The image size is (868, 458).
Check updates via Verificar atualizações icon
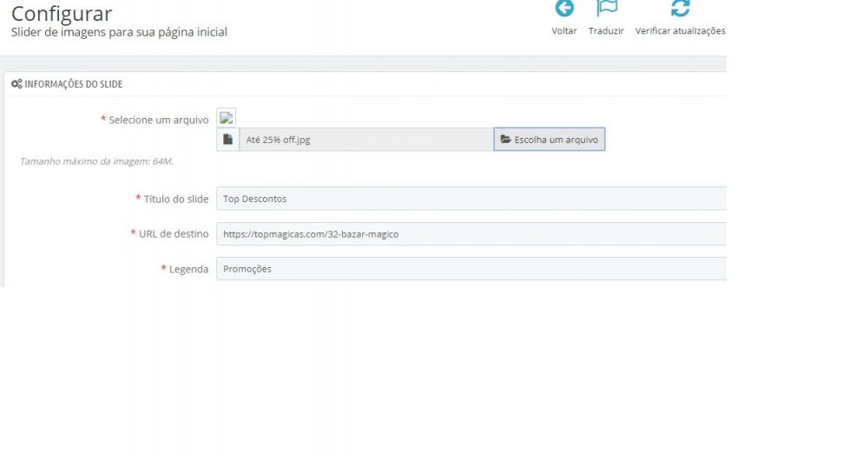[681, 9]
